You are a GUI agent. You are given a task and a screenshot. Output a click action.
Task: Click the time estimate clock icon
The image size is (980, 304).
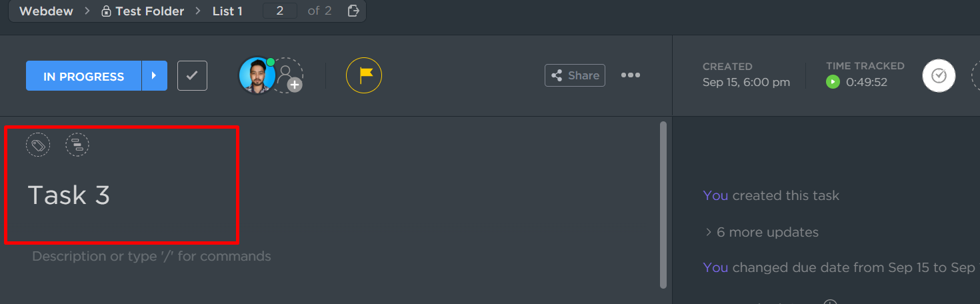click(x=939, y=75)
